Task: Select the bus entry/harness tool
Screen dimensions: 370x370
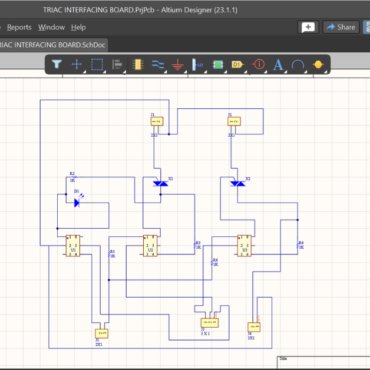Action: [197, 64]
